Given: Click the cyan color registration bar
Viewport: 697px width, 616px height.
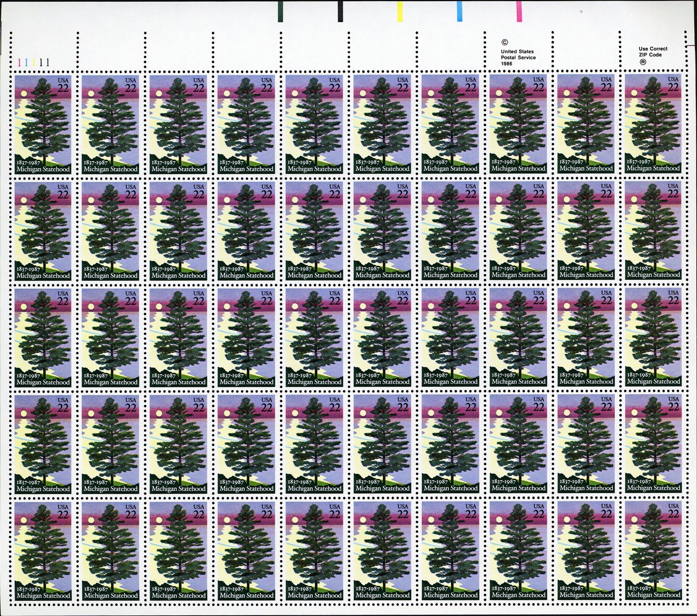Looking at the screenshot, I should (460, 11).
